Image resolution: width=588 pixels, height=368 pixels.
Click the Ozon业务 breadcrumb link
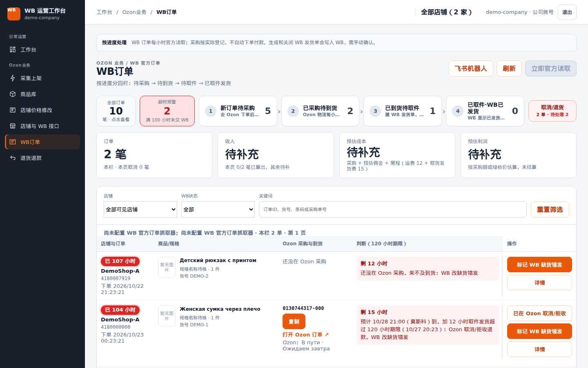(x=134, y=12)
